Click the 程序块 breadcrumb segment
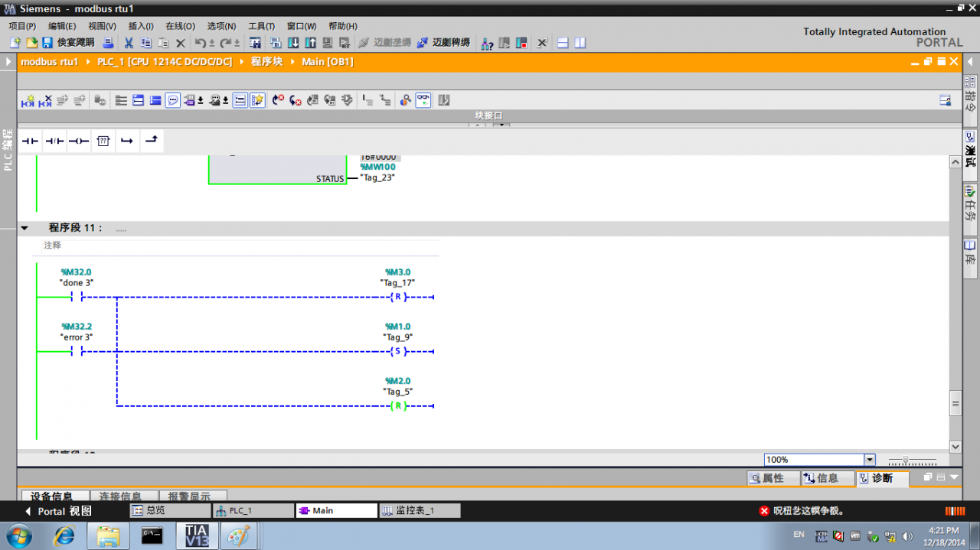 (267, 61)
